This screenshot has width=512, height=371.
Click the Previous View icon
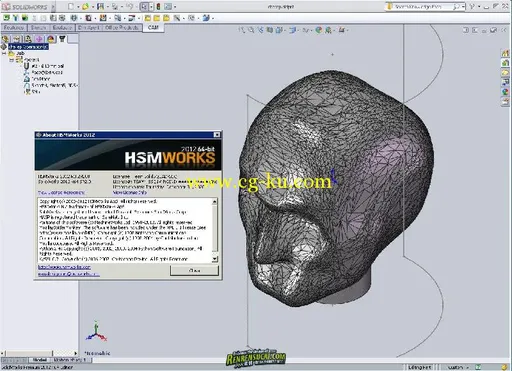click(x=260, y=30)
